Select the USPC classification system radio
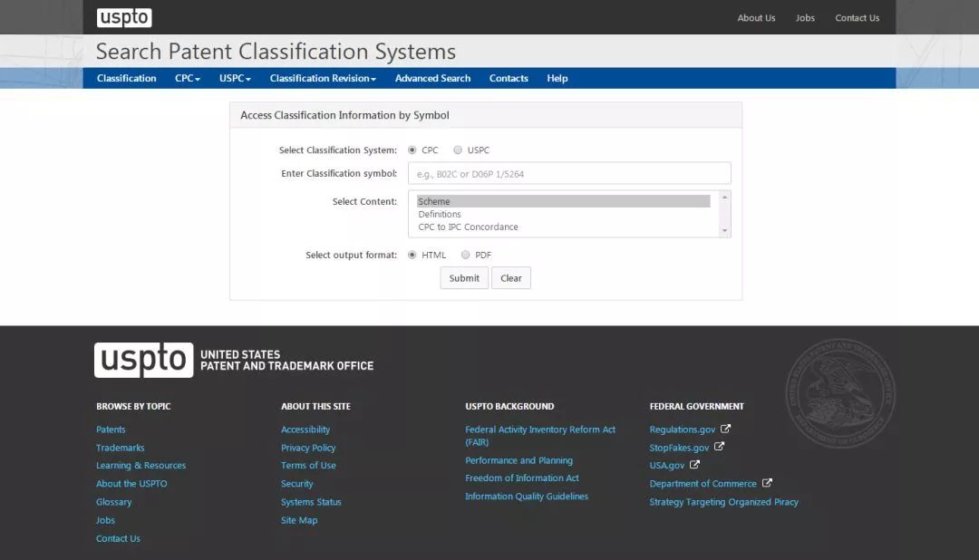The height and width of the screenshot is (560, 979). (x=458, y=150)
